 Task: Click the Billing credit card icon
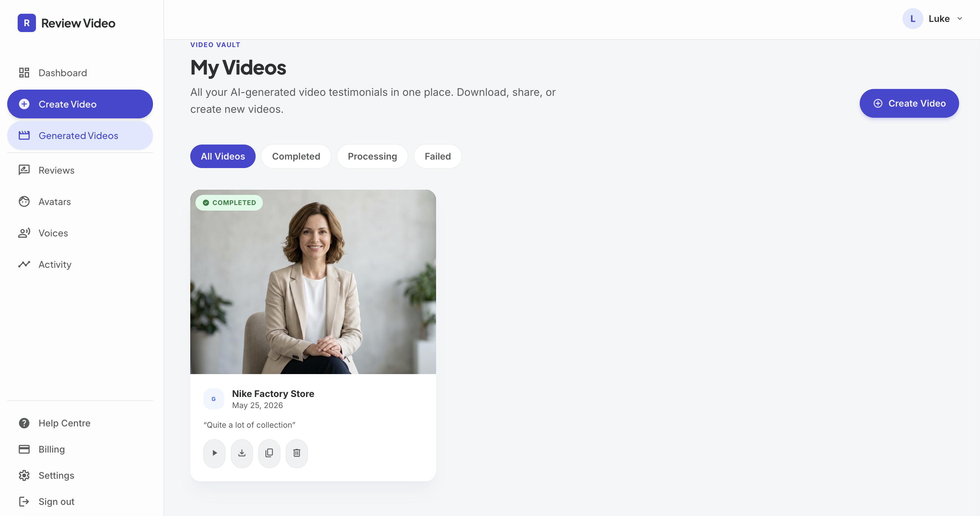pyautogui.click(x=24, y=449)
